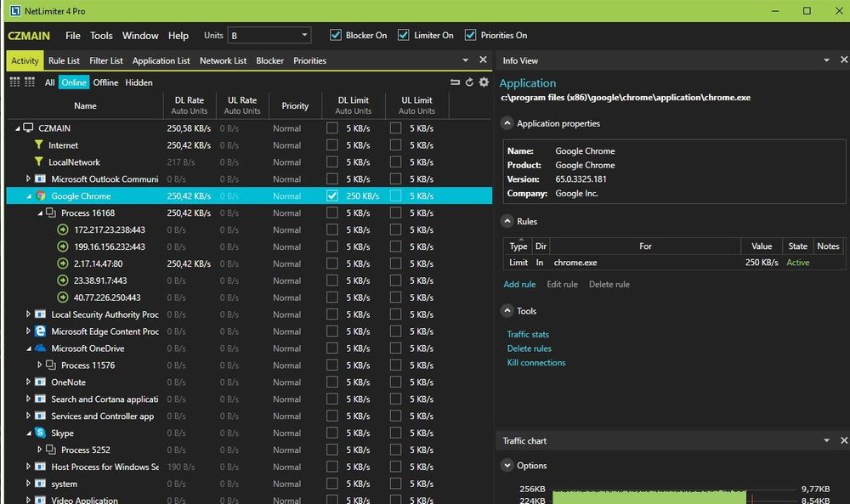Open the Help menu
The width and height of the screenshot is (850, 504).
(x=178, y=35)
